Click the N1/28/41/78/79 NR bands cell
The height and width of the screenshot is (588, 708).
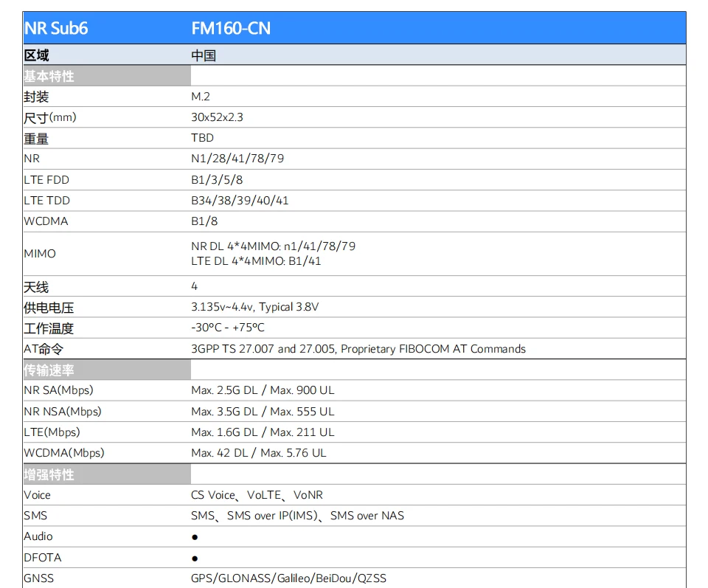click(x=237, y=159)
